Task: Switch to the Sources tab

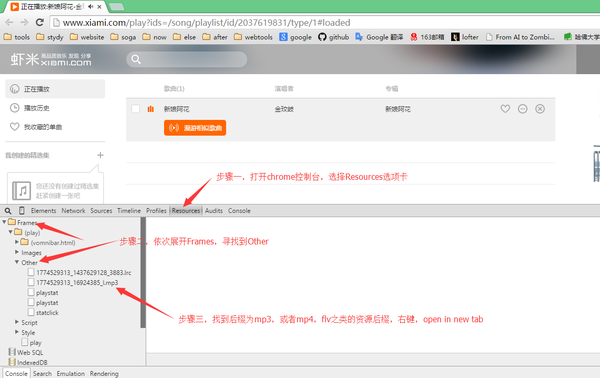Action: point(101,211)
